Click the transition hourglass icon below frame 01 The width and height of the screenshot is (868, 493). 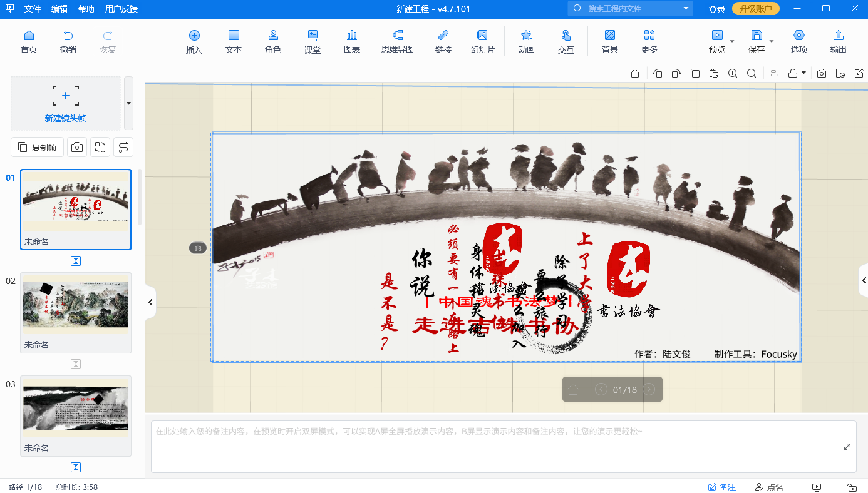(x=76, y=261)
